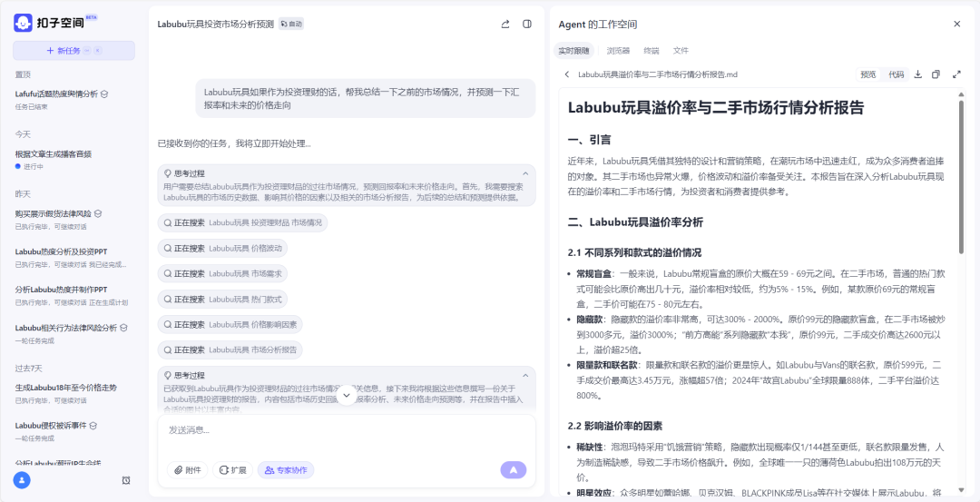Image resolution: width=980 pixels, height=502 pixels.
Task: Switch to the 终端 tab
Action: click(652, 51)
